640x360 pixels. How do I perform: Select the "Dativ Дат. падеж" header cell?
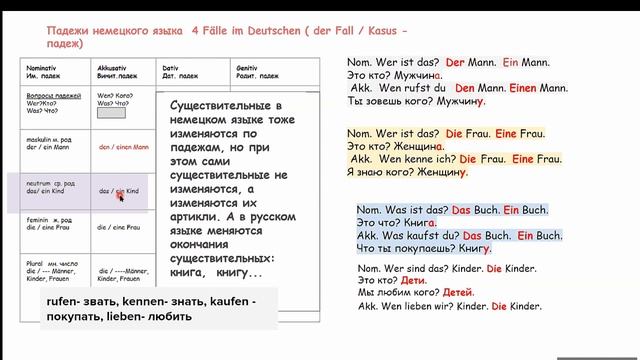[x=193, y=72]
